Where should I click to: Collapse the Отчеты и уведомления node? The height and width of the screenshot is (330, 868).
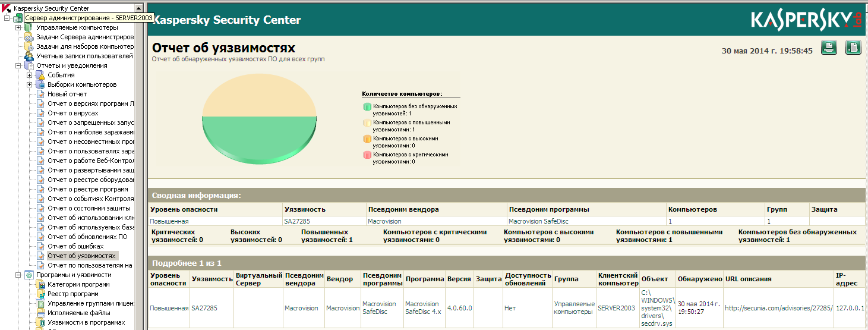pyautogui.click(x=18, y=65)
